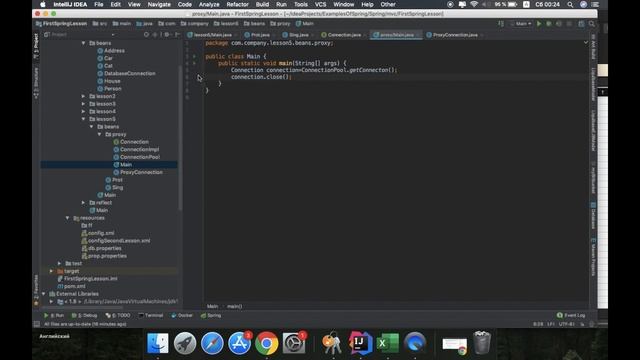Click the scroll-from-source target icon in Project panel
The image size is (640, 360).
(x=147, y=35)
